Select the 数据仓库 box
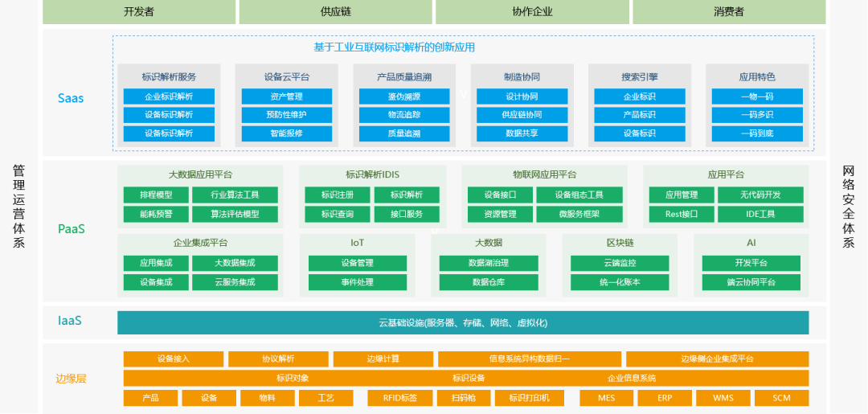Screen dimensions: 868x414 point(489,282)
